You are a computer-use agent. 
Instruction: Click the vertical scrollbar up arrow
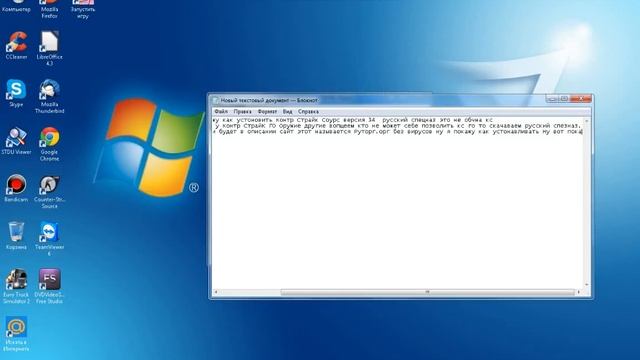pos(587,121)
